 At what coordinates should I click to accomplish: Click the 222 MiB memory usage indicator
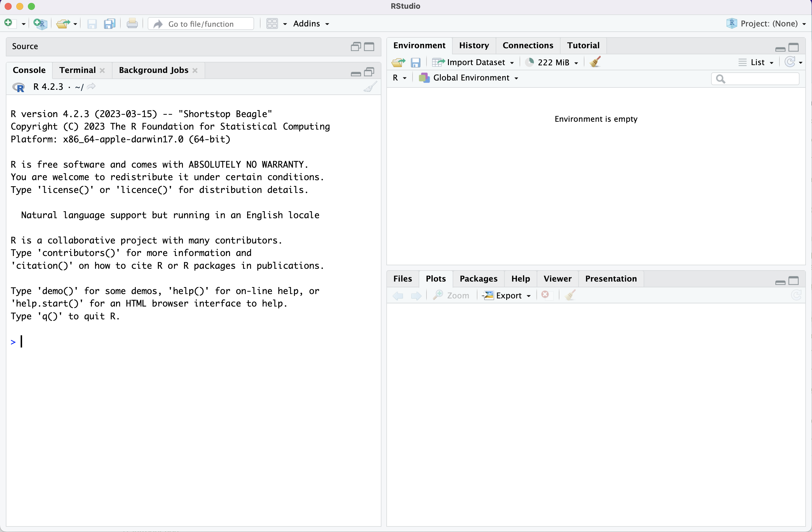pyautogui.click(x=553, y=62)
